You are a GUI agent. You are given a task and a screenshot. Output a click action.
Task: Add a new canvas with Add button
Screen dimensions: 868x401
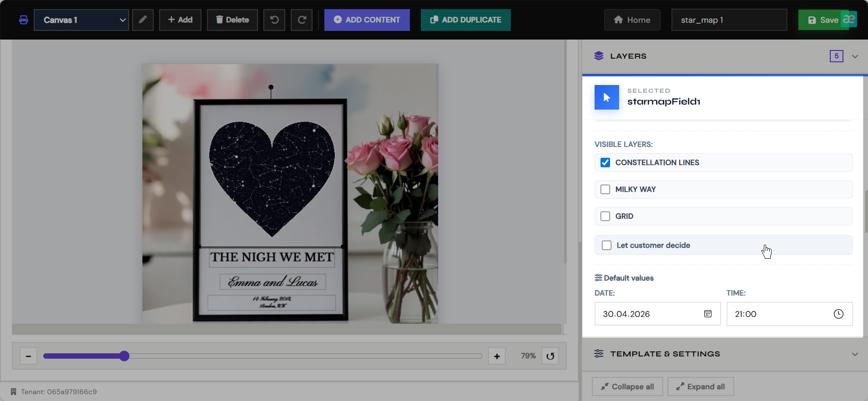coord(180,20)
